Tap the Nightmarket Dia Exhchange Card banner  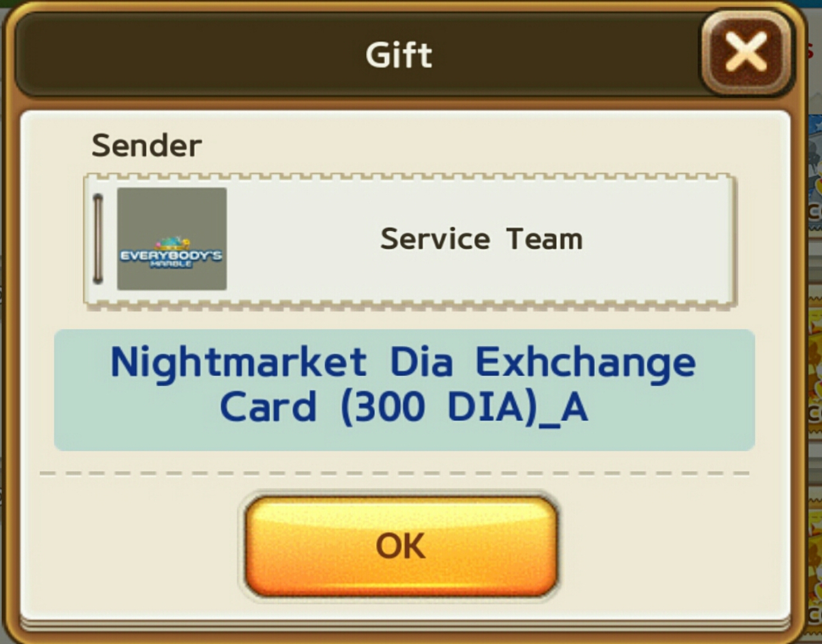point(404,390)
